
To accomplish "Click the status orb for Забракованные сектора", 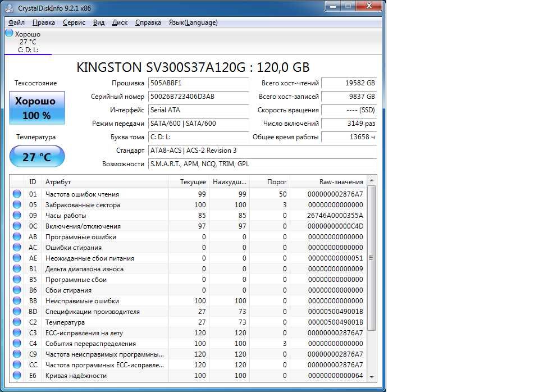I will coord(17,204).
